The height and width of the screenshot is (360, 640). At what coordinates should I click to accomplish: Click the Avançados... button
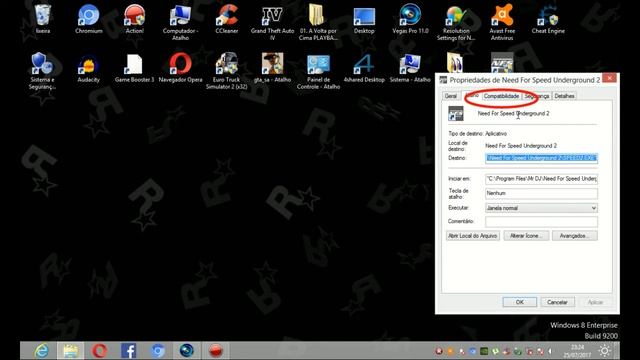pos(574,236)
